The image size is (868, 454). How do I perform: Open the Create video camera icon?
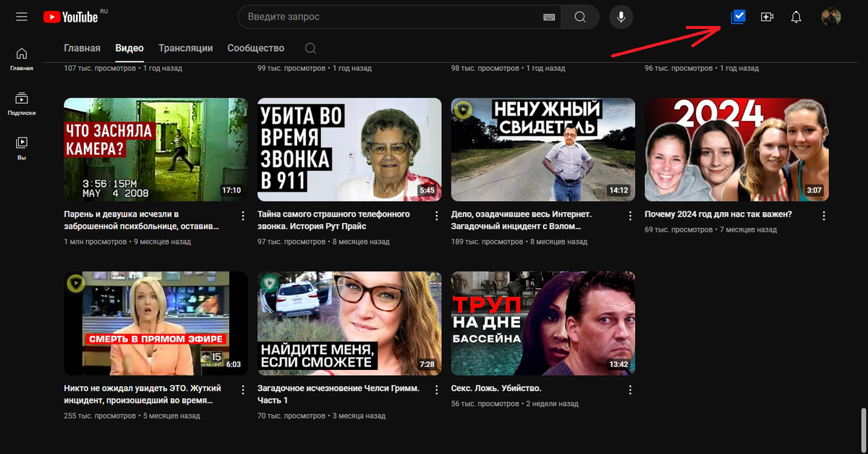(x=767, y=17)
